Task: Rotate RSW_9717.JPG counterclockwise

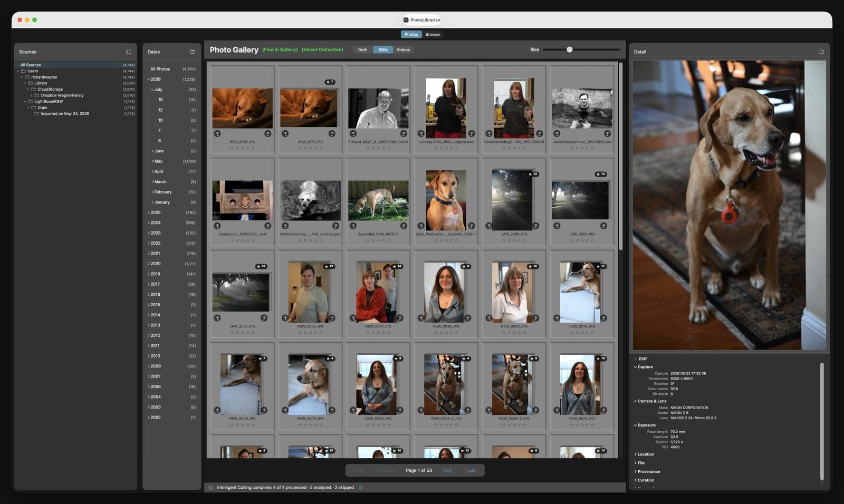Action: [x=285, y=133]
